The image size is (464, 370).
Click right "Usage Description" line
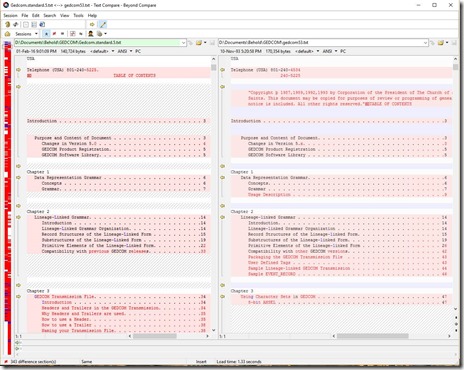point(269,195)
